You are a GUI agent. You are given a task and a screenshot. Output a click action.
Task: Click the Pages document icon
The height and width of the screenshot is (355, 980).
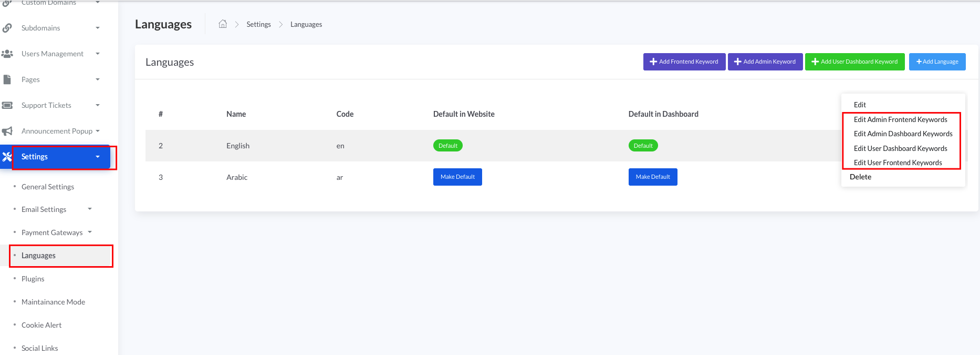7,79
